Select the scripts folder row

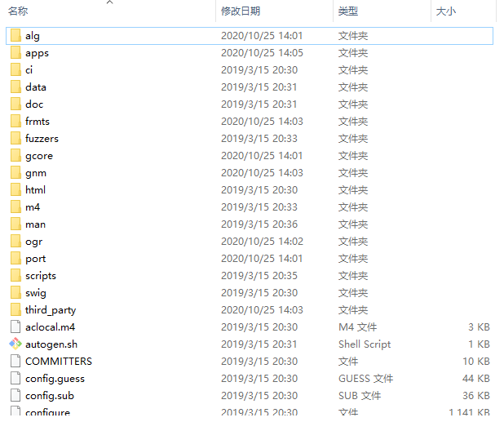[250, 276]
